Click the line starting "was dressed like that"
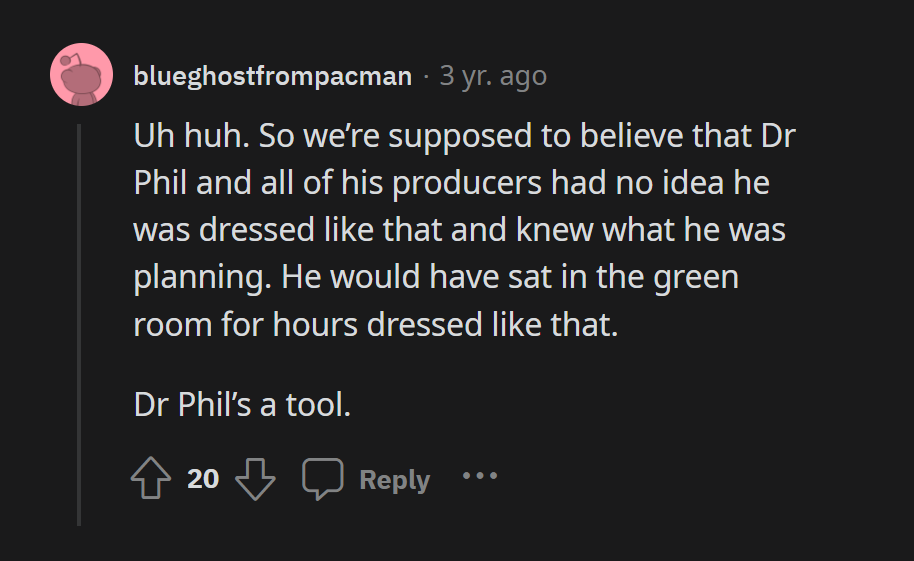 [459, 231]
